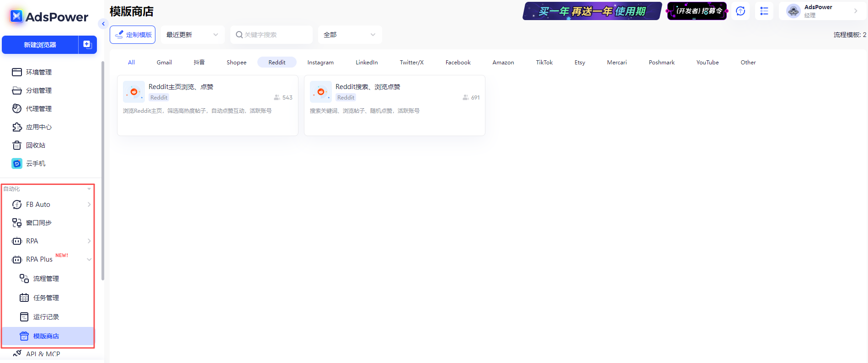Select the YouTube category tab
Viewport: 868px width, 363px height.
707,62
